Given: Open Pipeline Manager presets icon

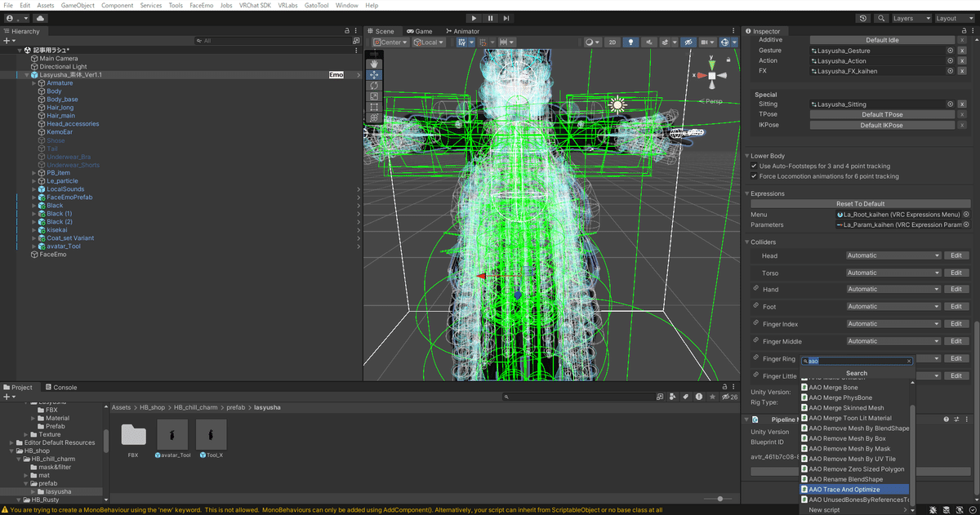Looking at the screenshot, I should point(956,420).
